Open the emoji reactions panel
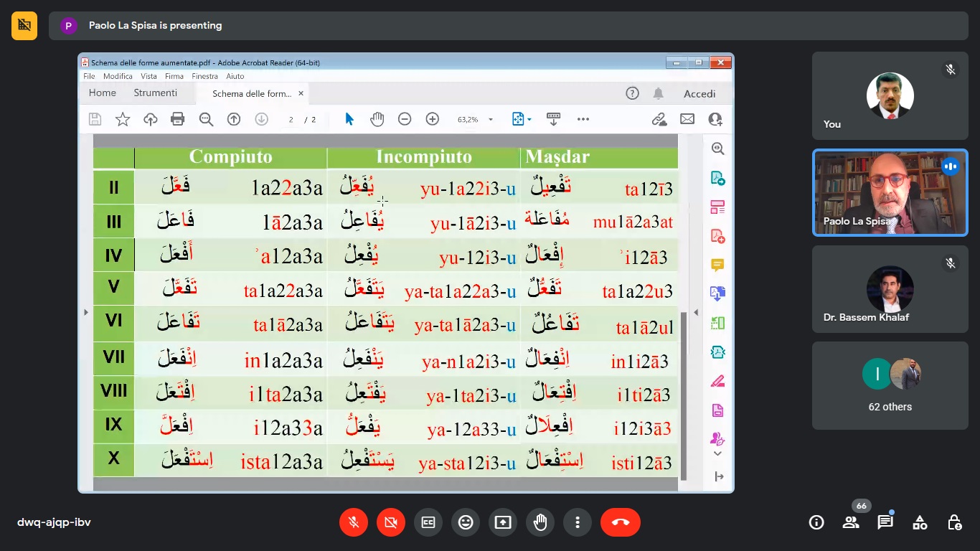The width and height of the screenshot is (980, 551). point(466,522)
